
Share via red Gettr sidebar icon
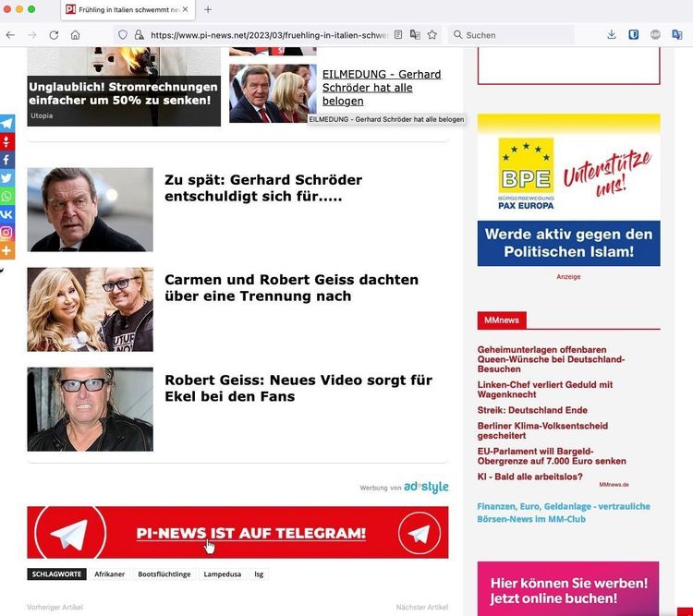click(7, 141)
